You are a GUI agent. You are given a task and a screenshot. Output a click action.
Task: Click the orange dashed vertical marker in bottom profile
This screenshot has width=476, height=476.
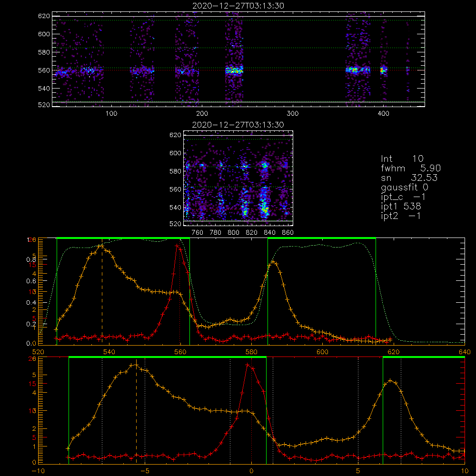click(x=136, y=413)
